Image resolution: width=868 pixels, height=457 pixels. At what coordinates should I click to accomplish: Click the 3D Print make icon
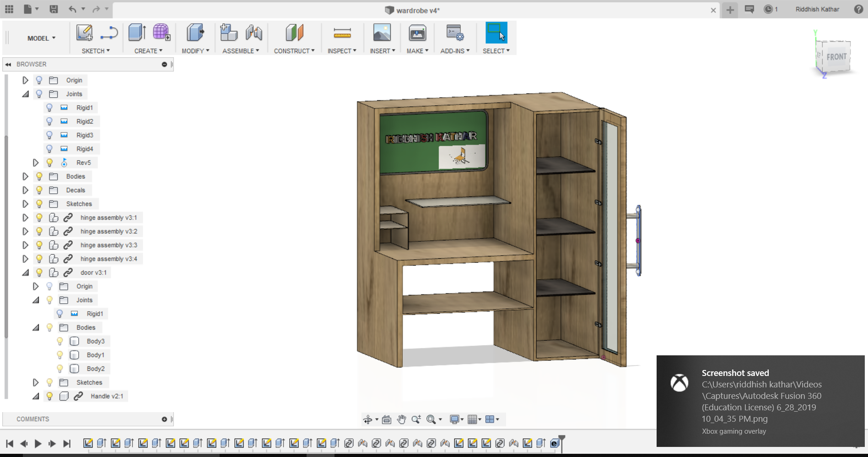(x=417, y=33)
